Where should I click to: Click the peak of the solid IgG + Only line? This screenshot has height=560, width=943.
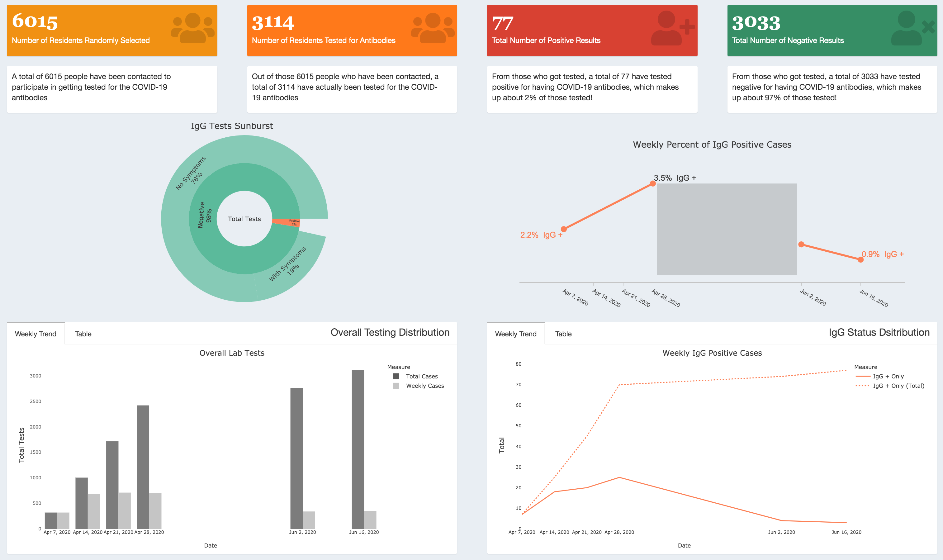(619, 477)
